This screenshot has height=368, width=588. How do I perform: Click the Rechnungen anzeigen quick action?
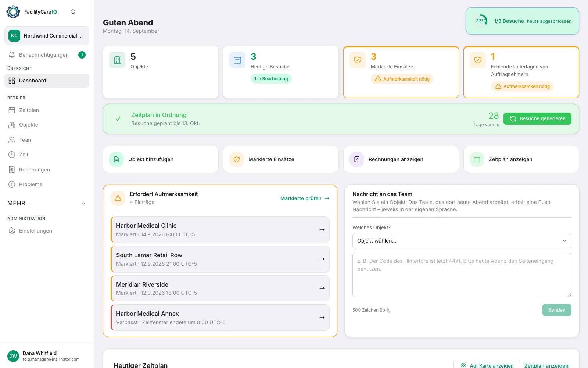(x=401, y=159)
